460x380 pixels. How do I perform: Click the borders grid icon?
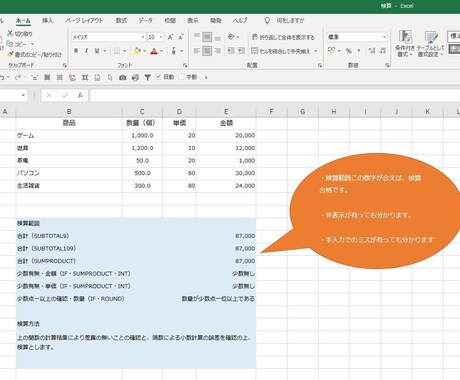[x=117, y=51]
